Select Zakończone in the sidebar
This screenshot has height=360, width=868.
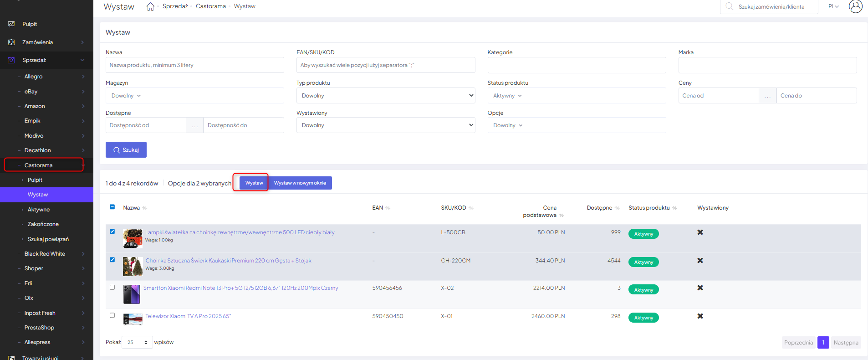click(x=43, y=224)
